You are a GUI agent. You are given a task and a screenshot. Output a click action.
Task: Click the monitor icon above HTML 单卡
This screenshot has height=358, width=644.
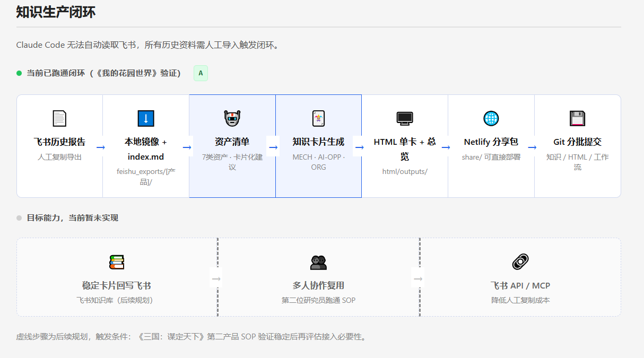(405, 118)
